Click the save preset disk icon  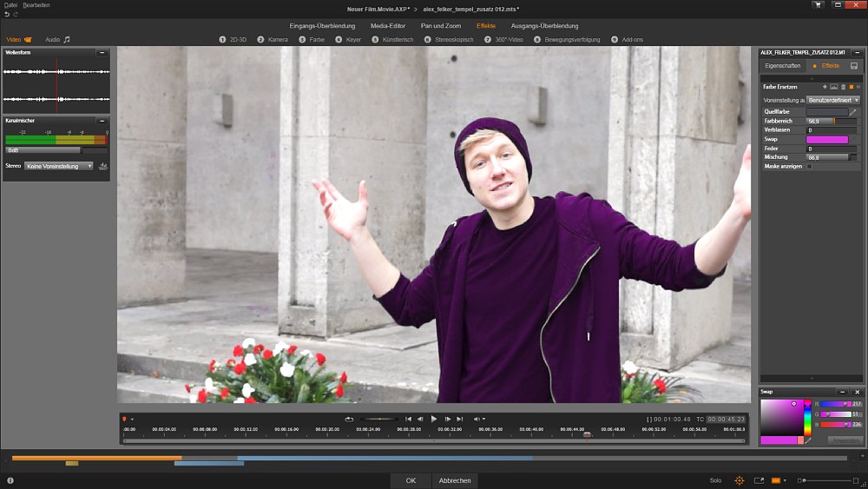tap(854, 66)
